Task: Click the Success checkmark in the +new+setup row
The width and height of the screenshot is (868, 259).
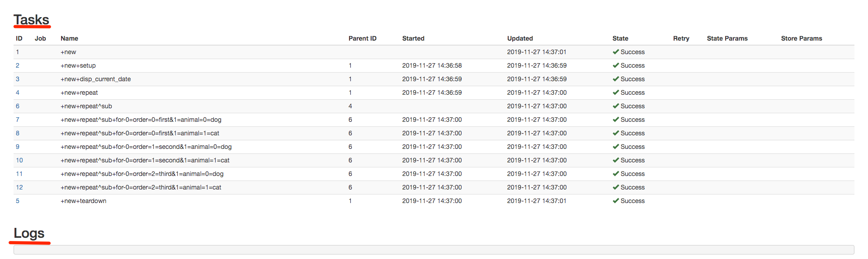Action: (616, 65)
